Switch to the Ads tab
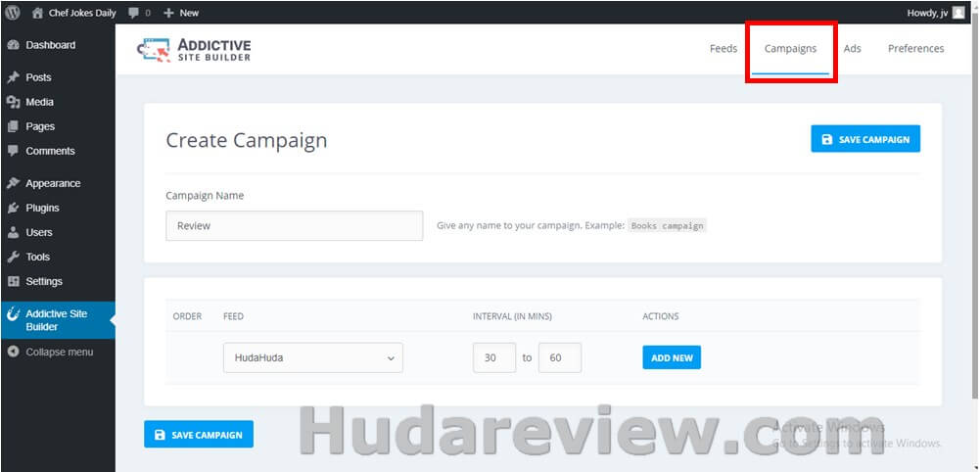The image size is (980, 472). [x=852, y=49]
